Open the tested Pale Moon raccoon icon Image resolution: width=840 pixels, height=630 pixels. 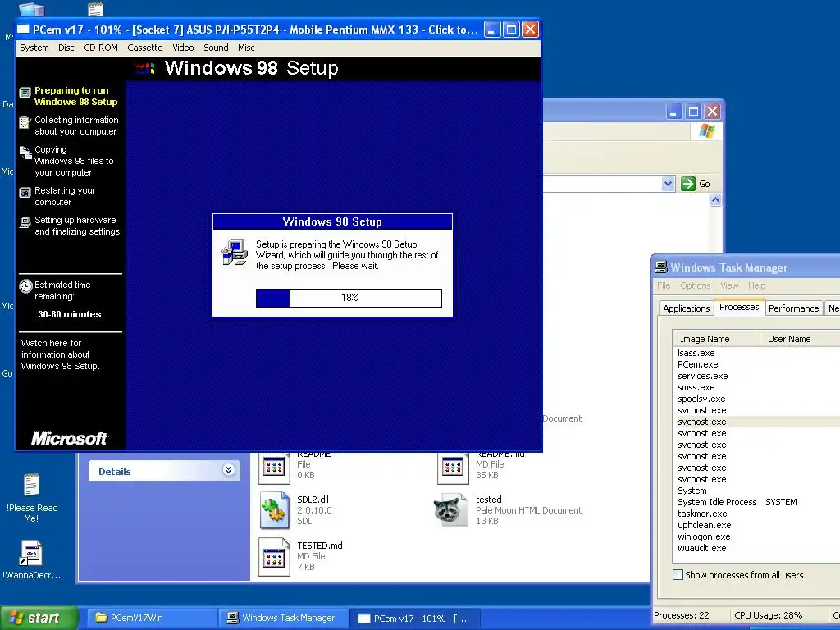tap(451, 510)
